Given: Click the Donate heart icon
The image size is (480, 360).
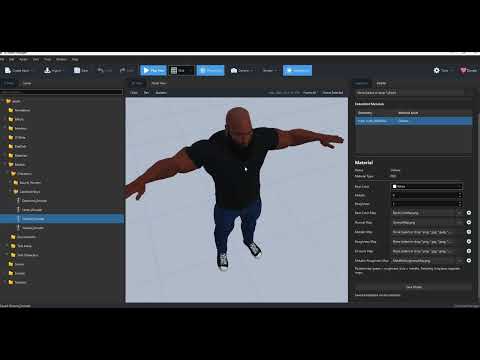Looking at the screenshot, I should (x=463, y=70).
